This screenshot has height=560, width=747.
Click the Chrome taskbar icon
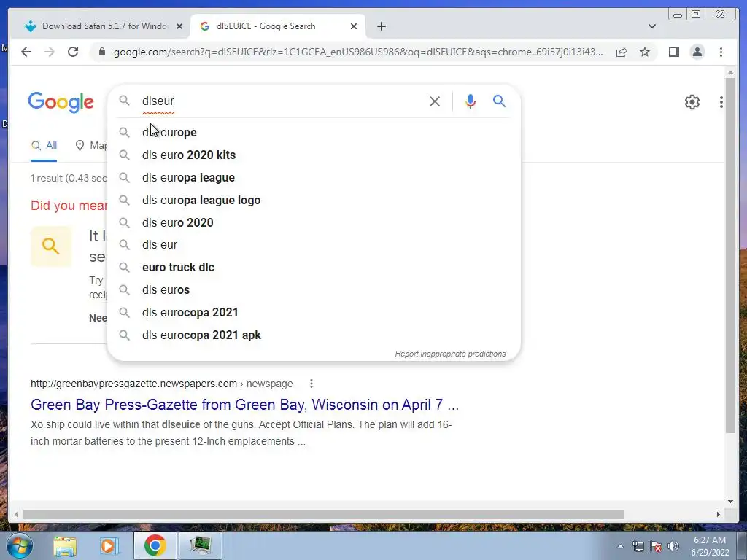pos(155,545)
